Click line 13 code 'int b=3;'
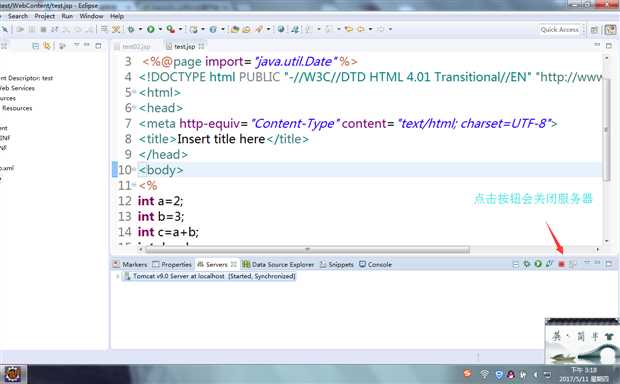The height and width of the screenshot is (384, 620). click(161, 216)
